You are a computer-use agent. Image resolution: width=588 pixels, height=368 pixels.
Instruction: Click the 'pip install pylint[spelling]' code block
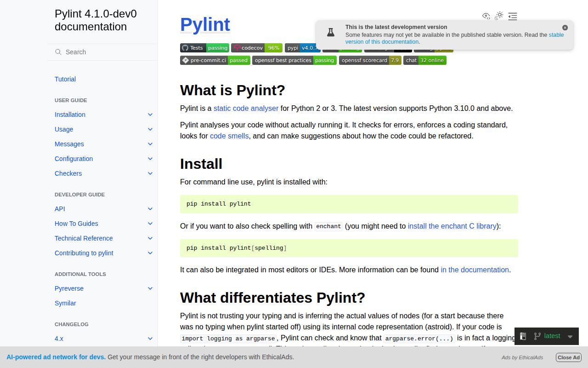point(349,248)
